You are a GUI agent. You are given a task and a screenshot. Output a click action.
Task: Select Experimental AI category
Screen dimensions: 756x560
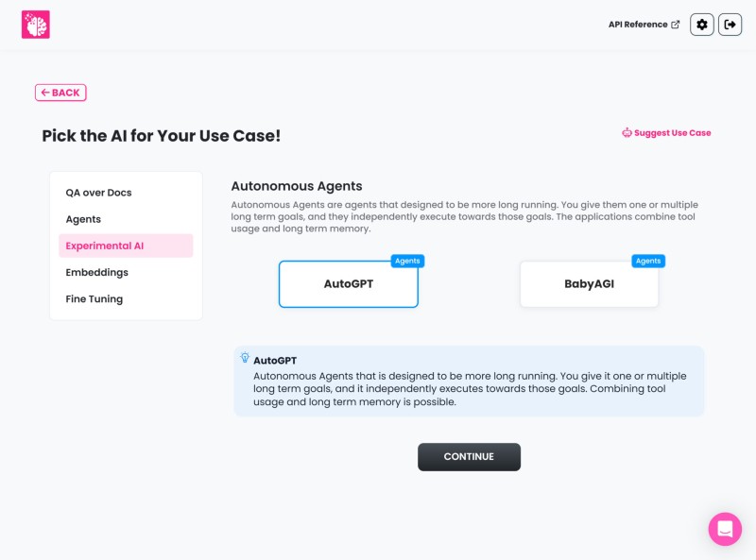[x=126, y=246]
